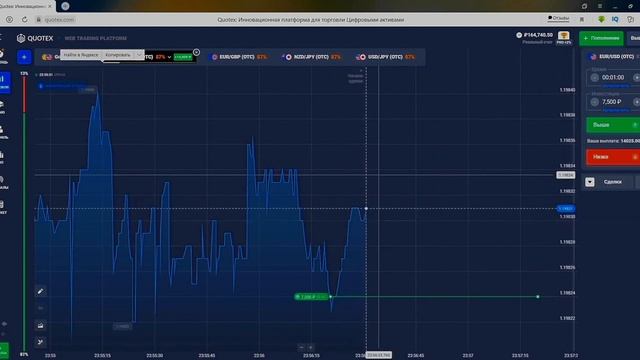Click the 00:01:00 time field

point(613,78)
